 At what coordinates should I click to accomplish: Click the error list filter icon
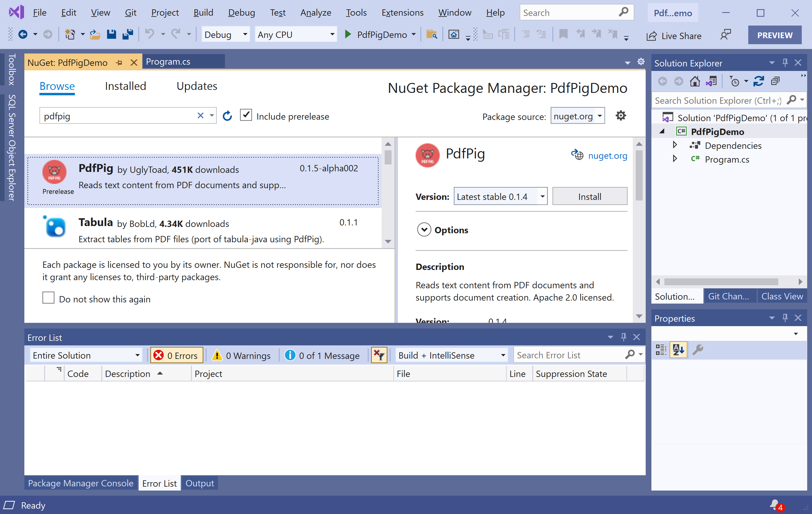coord(379,355)
